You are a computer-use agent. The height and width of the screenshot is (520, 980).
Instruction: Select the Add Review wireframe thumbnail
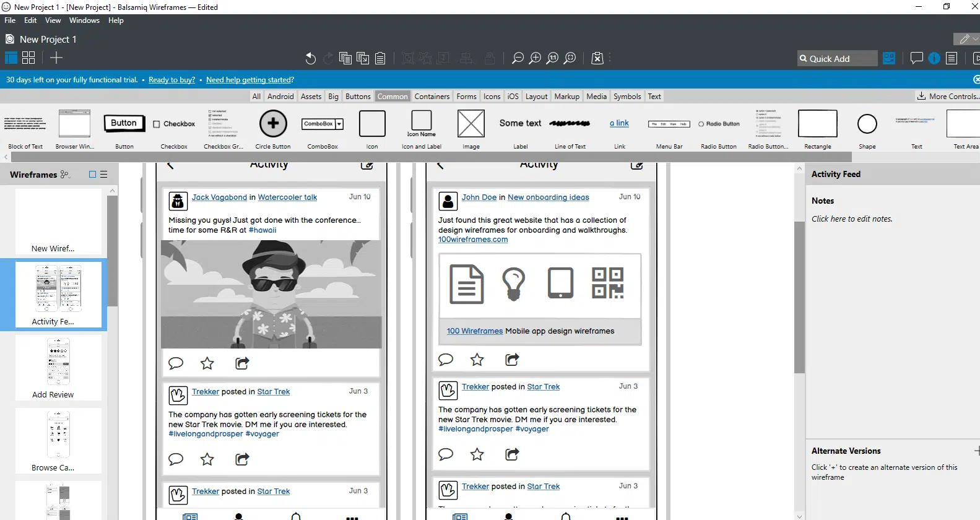(x=58, y=368)
